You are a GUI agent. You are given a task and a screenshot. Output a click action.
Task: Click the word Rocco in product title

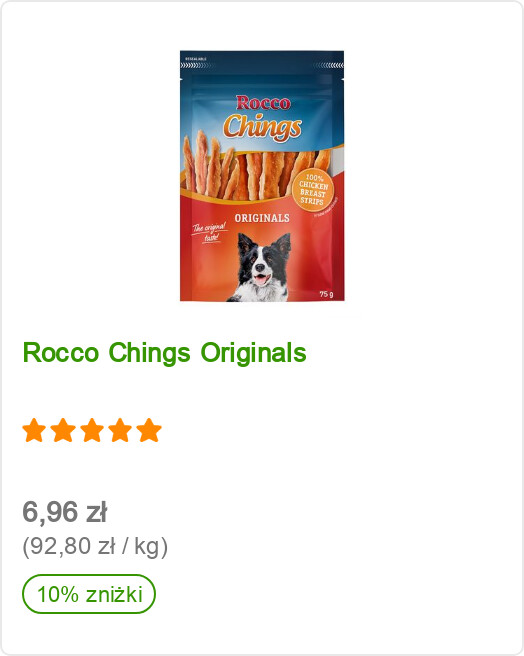(61, 353)
